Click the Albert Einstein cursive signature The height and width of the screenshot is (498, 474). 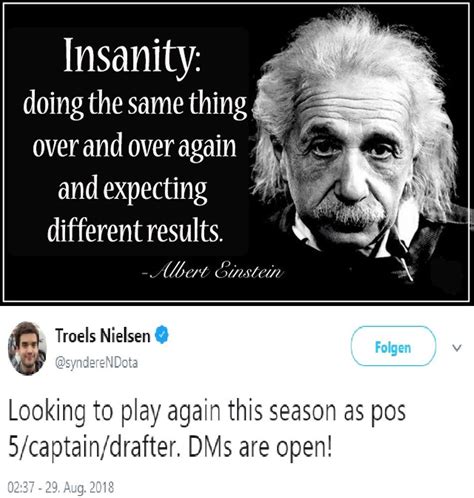pyautogui.click(x=213, y=271)
